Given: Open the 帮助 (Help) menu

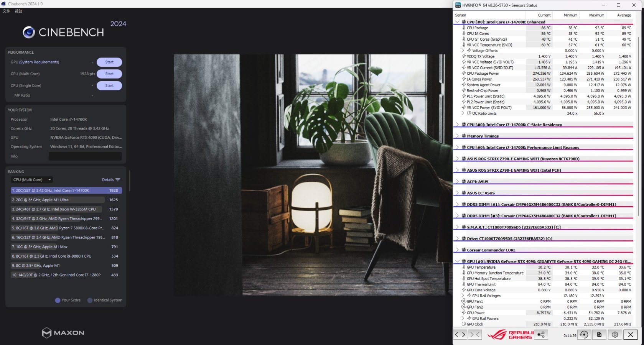Looking at the screenshot, I should [18, 11].
